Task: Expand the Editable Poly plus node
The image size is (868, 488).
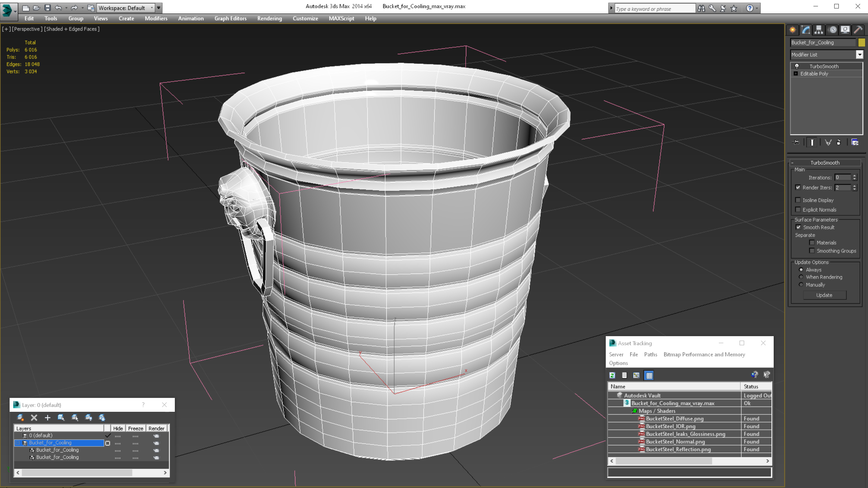Action: pos(796,74)
